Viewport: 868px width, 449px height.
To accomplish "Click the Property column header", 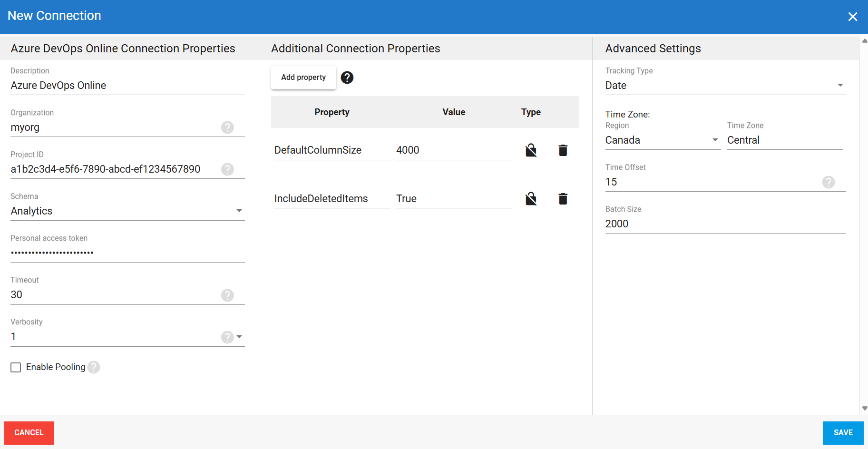I will coord(332,112).
